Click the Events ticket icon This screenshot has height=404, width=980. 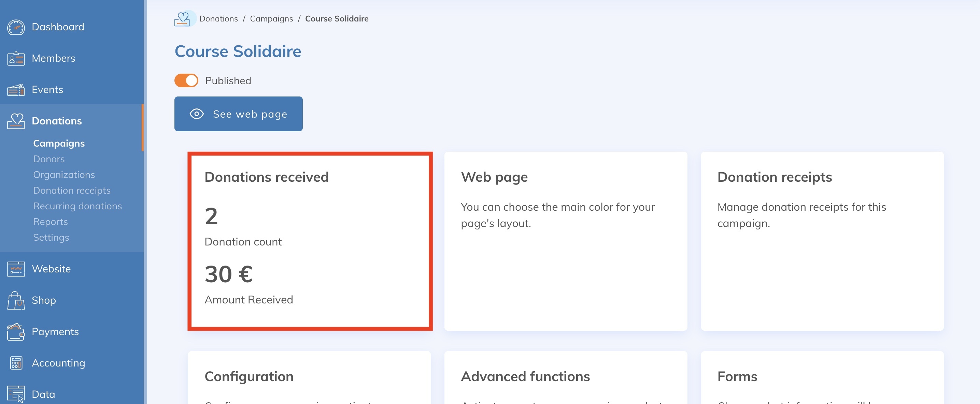pos(16,90)
